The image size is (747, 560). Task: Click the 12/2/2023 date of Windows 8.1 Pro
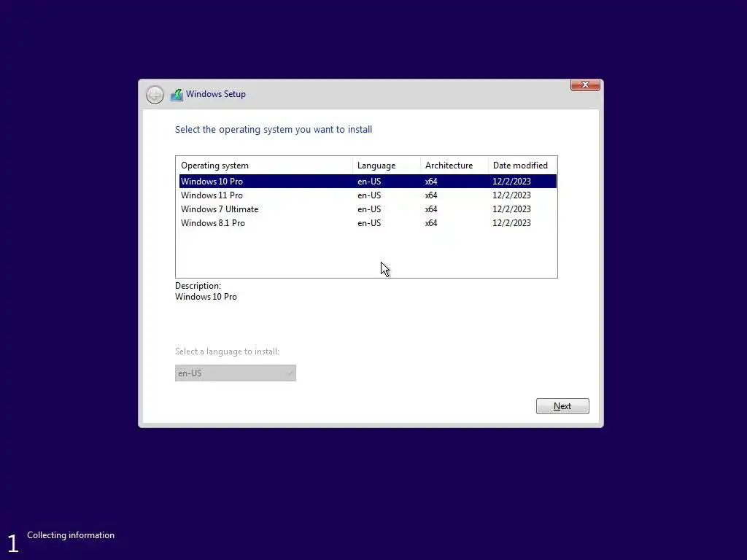(511, 223)
